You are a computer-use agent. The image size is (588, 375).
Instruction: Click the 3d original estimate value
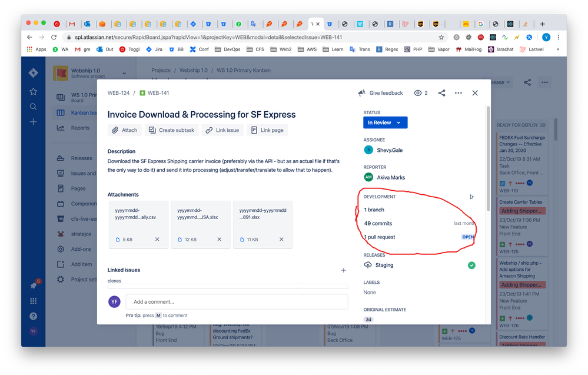click(368, 320)
